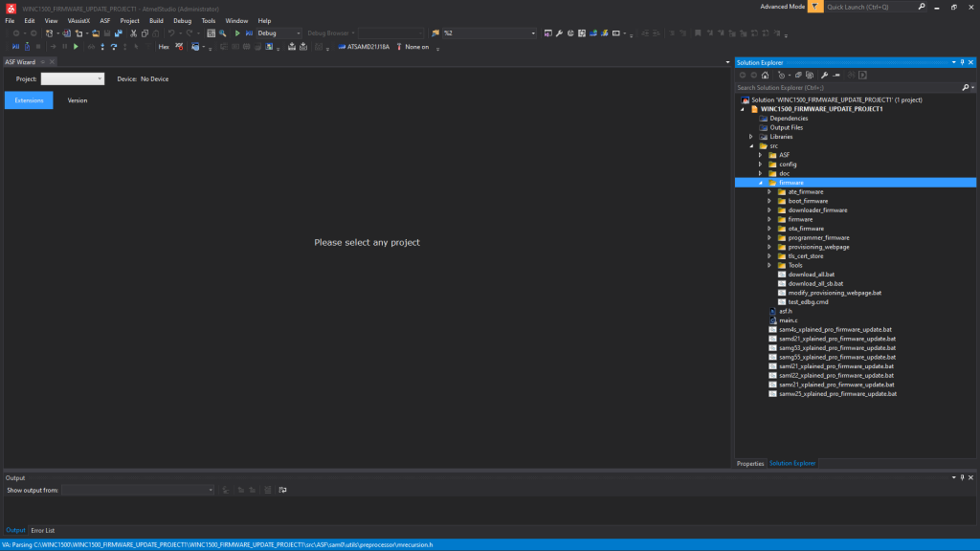Click Solution Explorer properties wrench icon

tap(825, 75)
